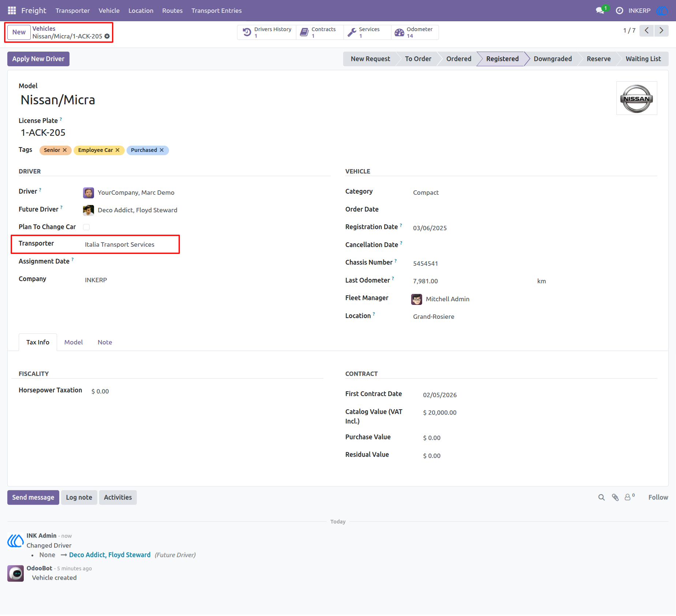The height and width of the screenshot is (616, 676).
Task: Open the Odometer stat button
Action: (x=415, y=32)
